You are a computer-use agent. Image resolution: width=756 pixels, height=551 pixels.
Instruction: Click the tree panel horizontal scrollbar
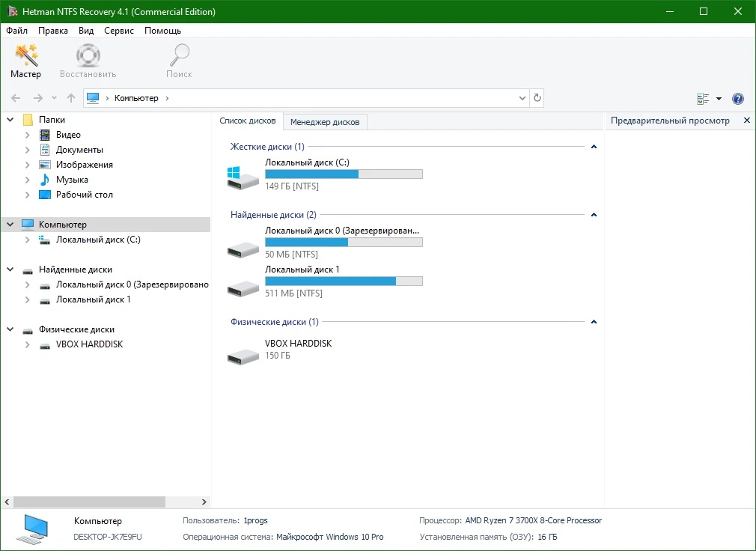(x=90, y=502)
